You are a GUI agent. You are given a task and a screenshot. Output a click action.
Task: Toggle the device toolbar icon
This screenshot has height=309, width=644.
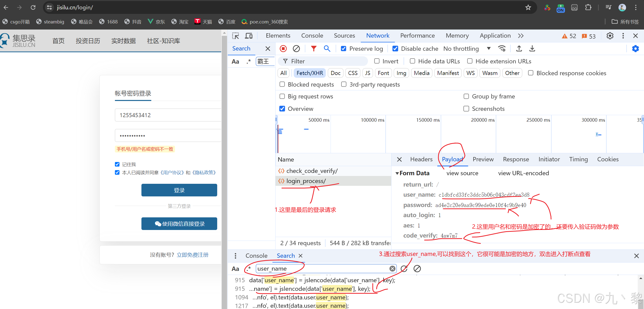click(x=249, y=36)
